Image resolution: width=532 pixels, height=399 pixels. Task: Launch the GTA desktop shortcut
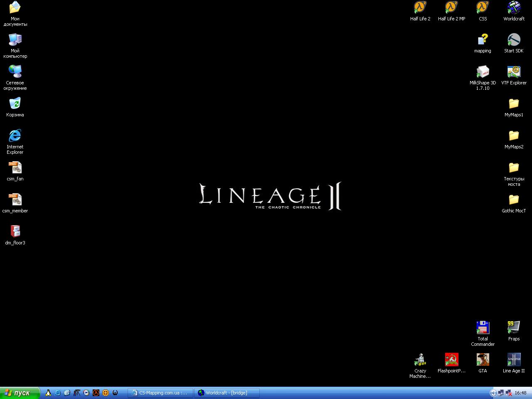483,363
